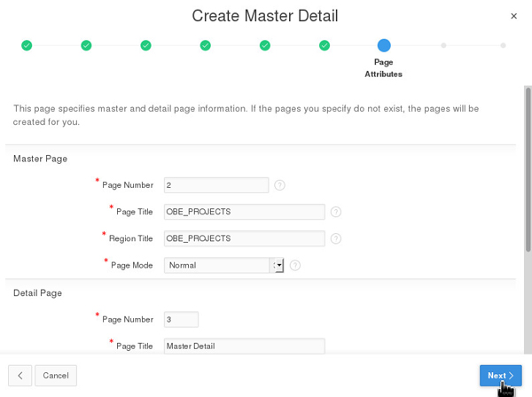Go to the Page Attributes wizard step

383,45
